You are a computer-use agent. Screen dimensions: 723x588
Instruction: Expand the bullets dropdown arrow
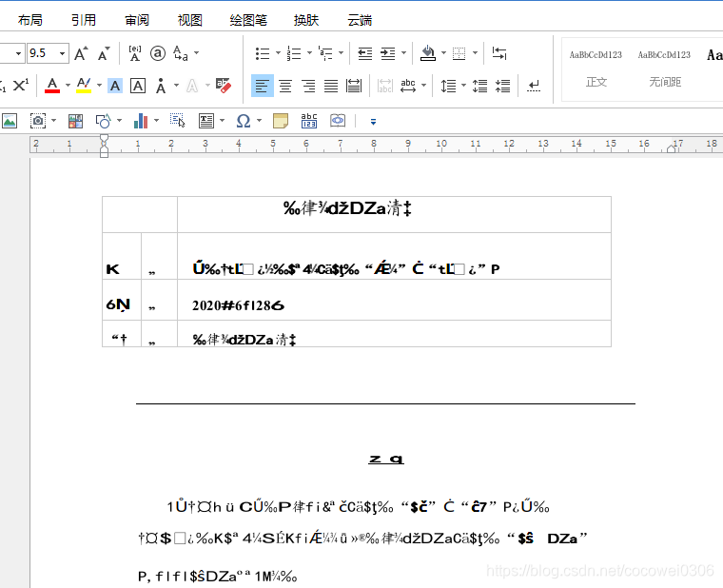point(278,53)
